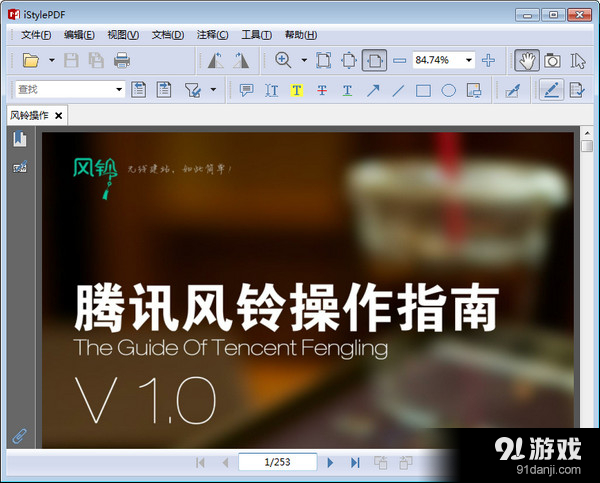Select the text selection cursor tool
This screenshot has height=483, width=600.
(x=577, y=60)
